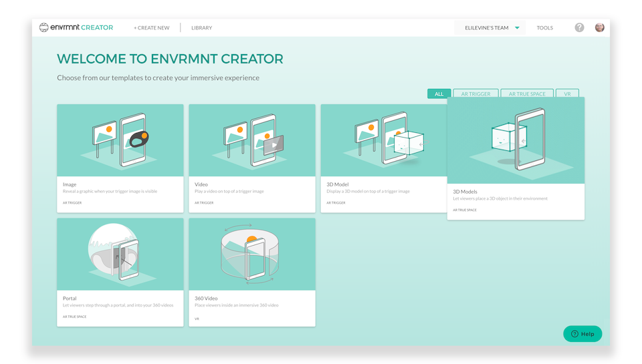This screenshot has width=642, height=364.
Task: Open the user profile avatar
Action: point(600,27)
